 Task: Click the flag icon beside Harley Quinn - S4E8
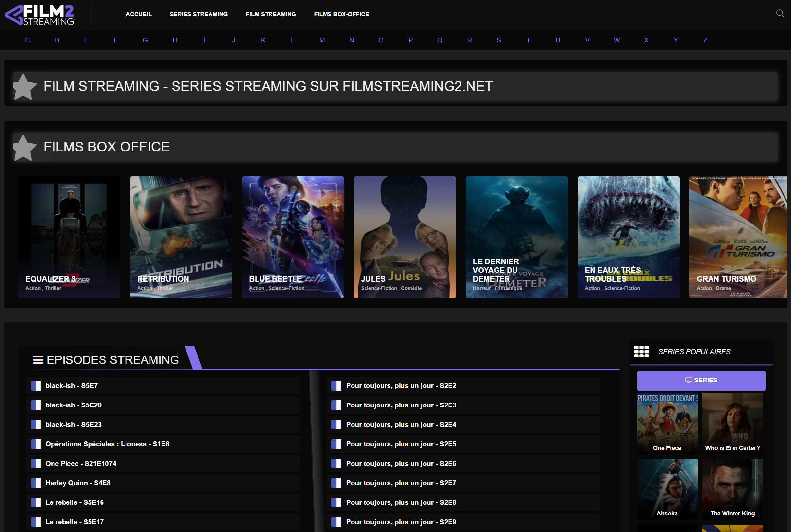pos(36,483)
